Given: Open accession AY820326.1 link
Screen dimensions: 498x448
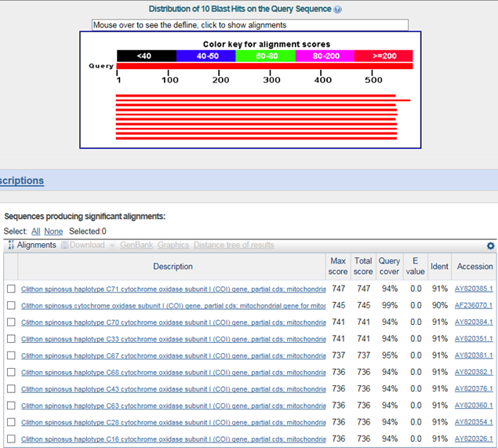Looking at the screenshot, I should (474, 439).
